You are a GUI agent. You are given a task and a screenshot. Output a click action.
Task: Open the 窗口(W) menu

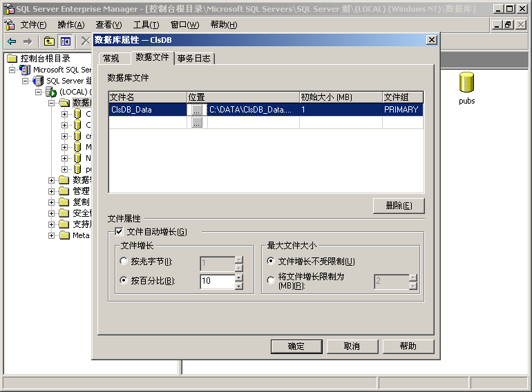pos(185,25)
